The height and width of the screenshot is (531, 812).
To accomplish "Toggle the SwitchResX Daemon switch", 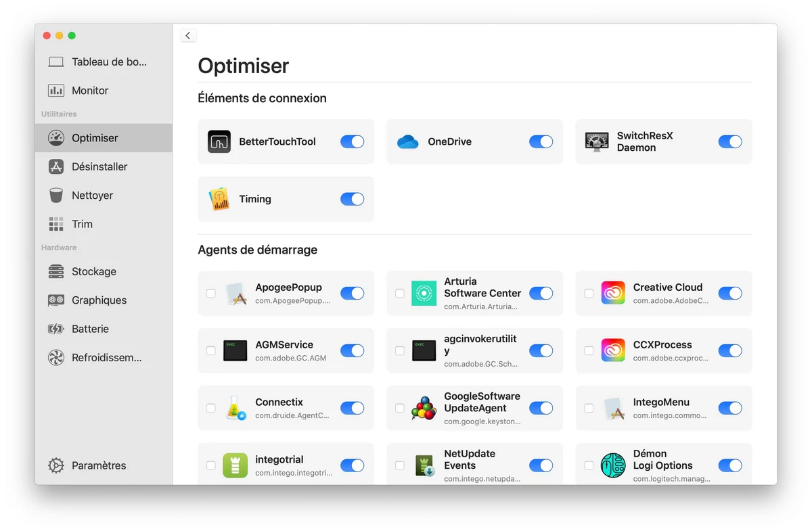I will click(x=730, y=141).
